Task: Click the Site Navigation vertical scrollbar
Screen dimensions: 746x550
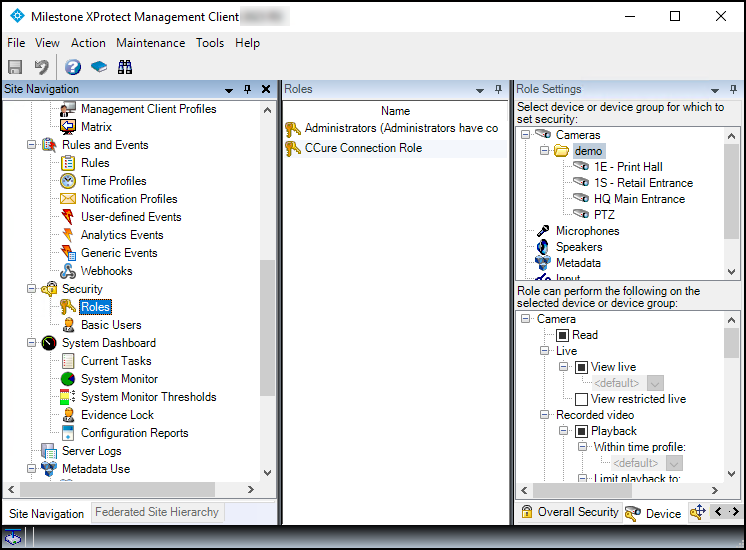Action: pos(267,328)
